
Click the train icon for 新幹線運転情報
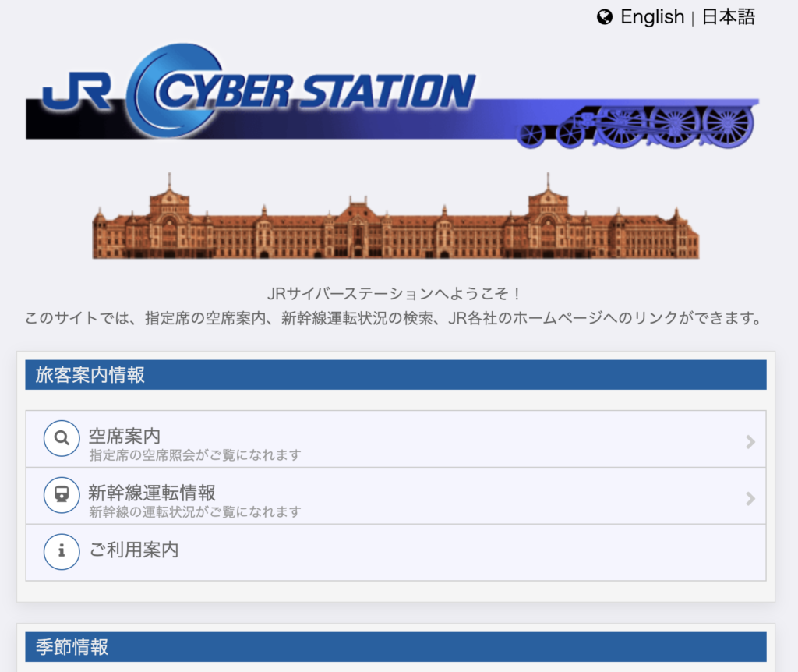point(62,495)
